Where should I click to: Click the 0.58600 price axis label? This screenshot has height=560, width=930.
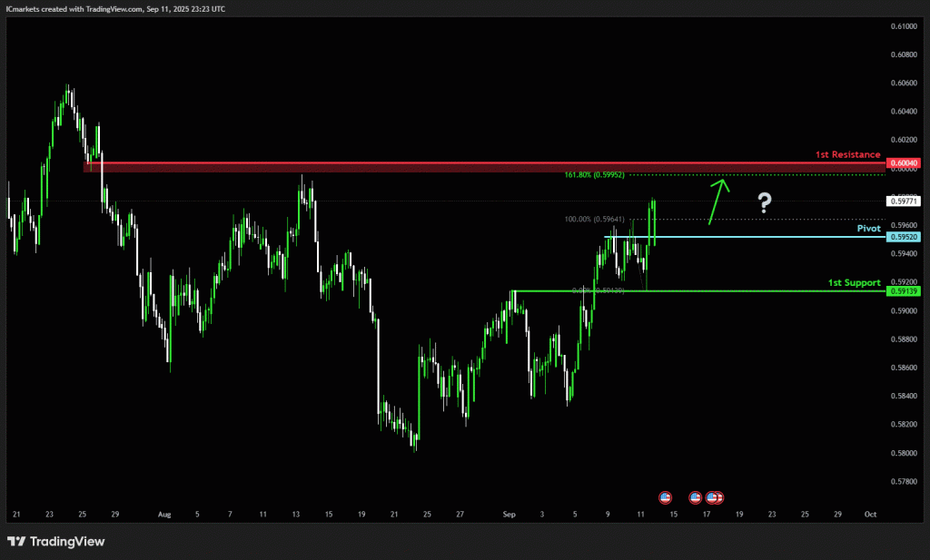(904, 368)
